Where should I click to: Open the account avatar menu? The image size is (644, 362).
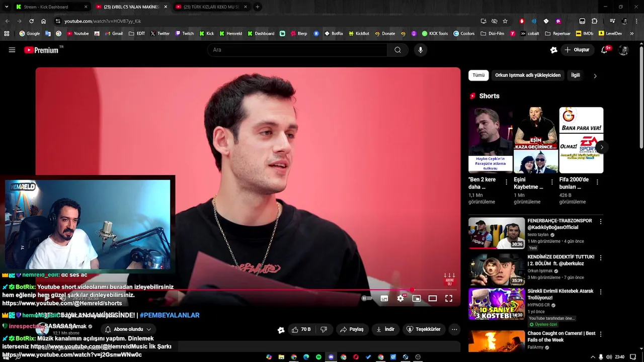[x=623, y=50]
